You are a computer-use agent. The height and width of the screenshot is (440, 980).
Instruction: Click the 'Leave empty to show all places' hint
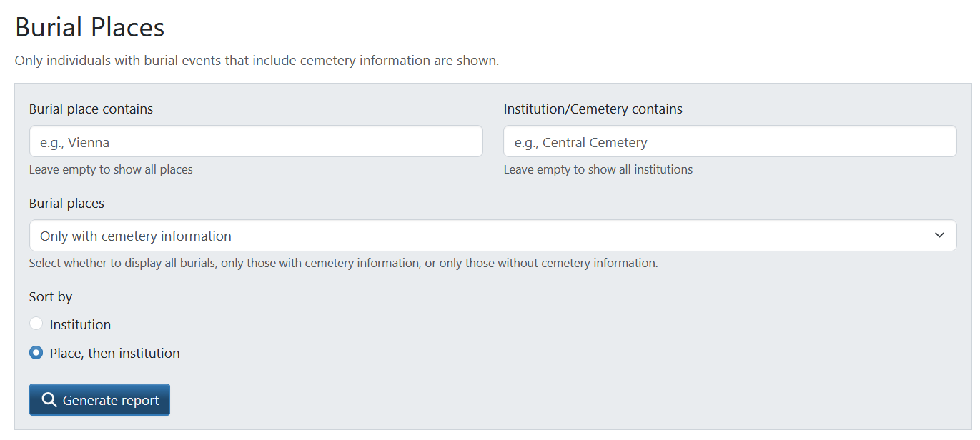tap(111, 169)
